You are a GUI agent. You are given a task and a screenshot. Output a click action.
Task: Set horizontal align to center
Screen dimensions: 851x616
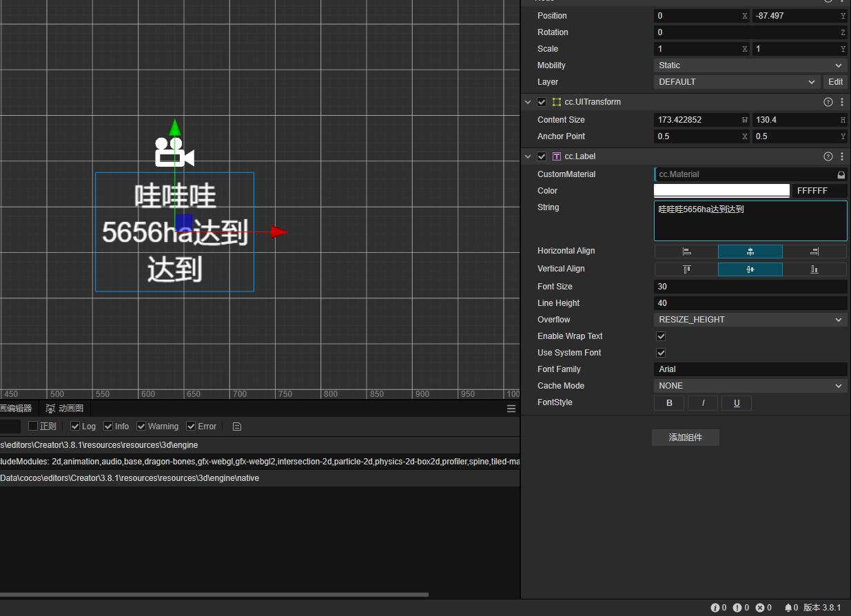click(750, 251)
